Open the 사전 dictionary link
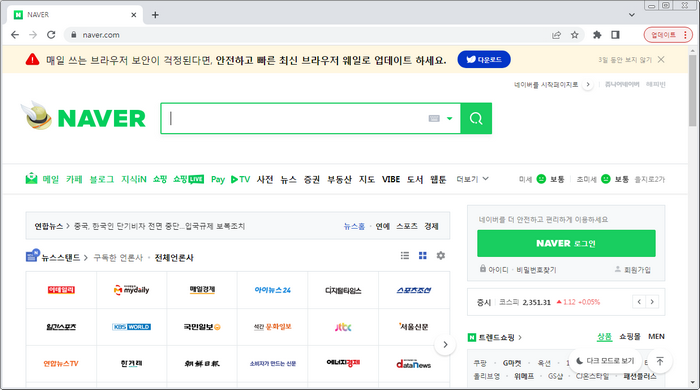700x390 pixels. click(265, 179)
